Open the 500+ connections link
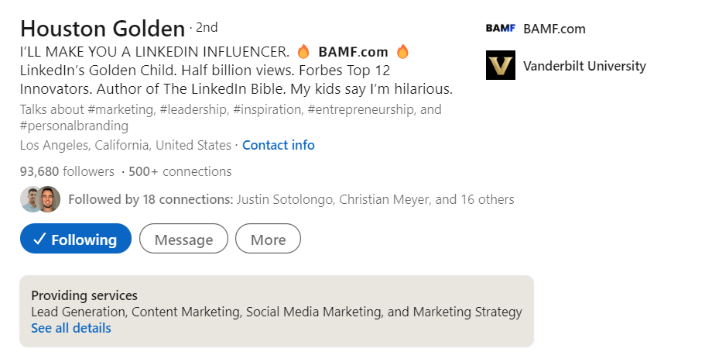 180,172
